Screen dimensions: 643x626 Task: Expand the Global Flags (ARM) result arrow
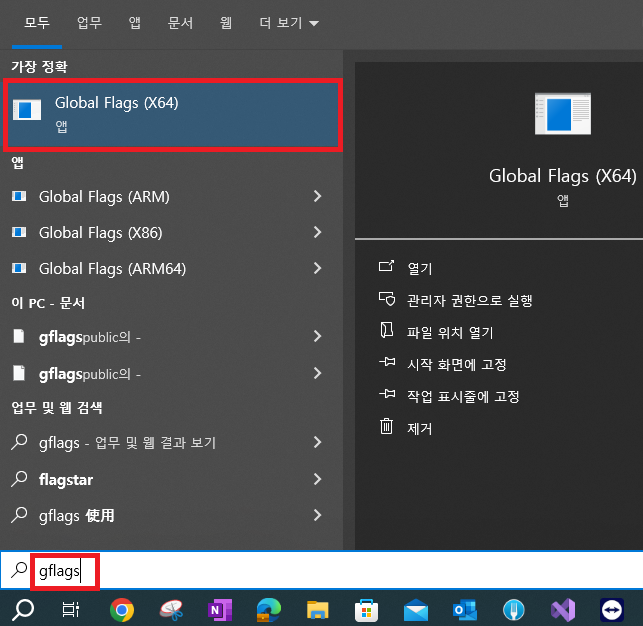pos(317,196)
